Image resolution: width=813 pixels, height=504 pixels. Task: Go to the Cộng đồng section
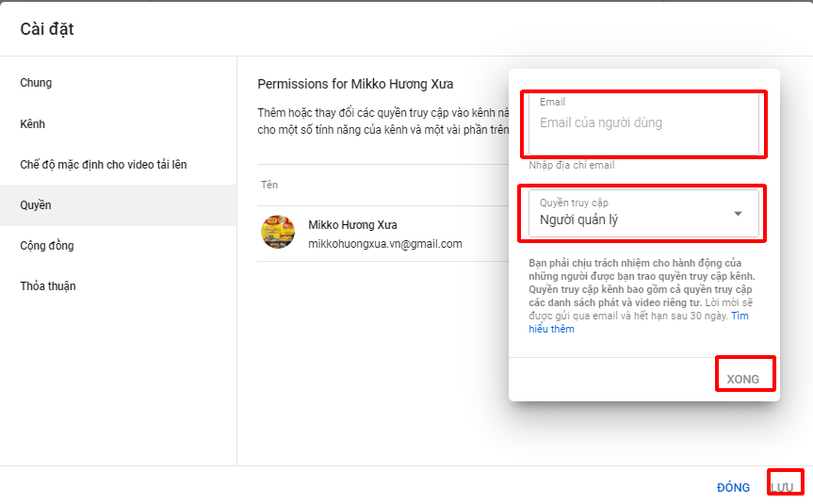(x=47, y=246)
